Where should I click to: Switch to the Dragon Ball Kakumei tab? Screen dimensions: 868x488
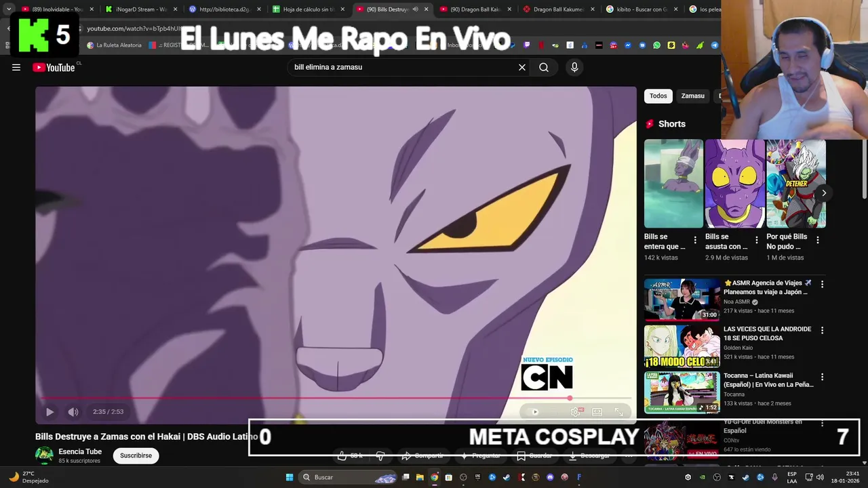click(x=559, y=9)
